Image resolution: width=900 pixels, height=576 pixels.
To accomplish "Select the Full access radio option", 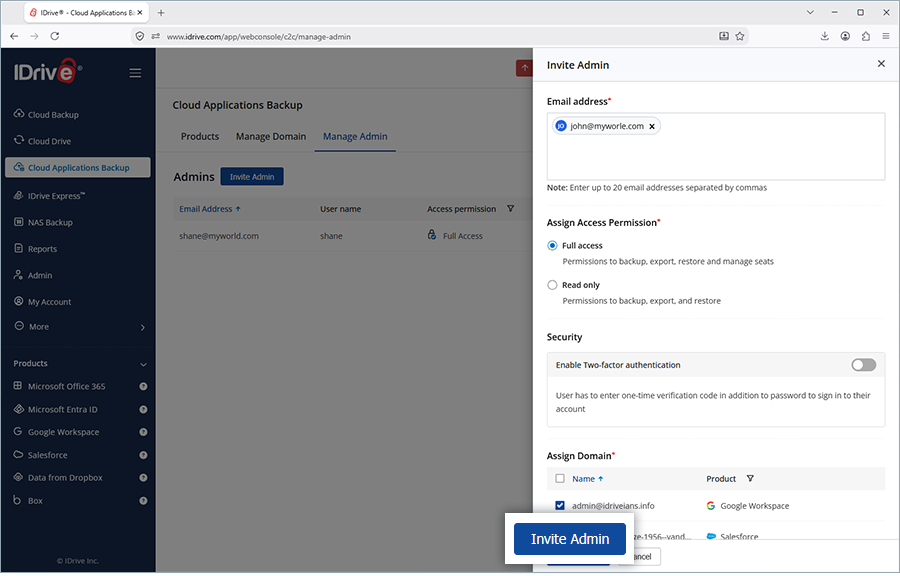I will 552,246.
